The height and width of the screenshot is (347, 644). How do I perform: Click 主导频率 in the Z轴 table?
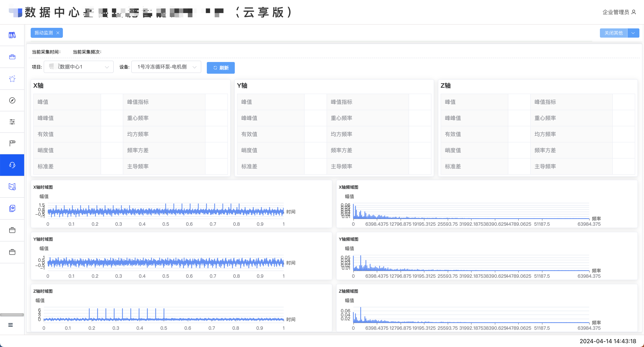point(545,166)
